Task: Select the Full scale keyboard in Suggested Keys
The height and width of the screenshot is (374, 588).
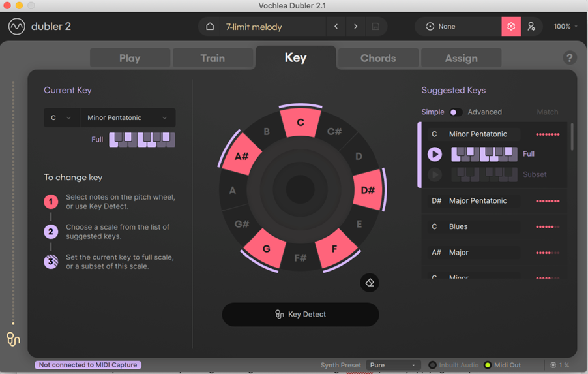Action: click(x=484, y=154)
